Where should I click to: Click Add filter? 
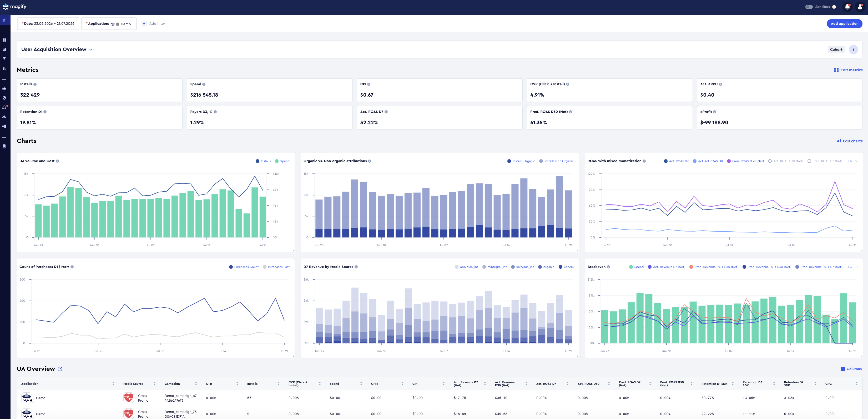click(154, 24)
